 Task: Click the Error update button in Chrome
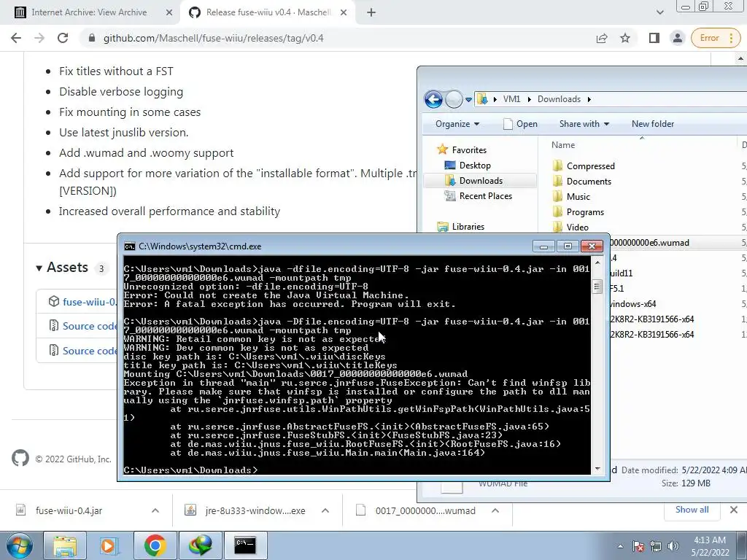coord(714,38)
